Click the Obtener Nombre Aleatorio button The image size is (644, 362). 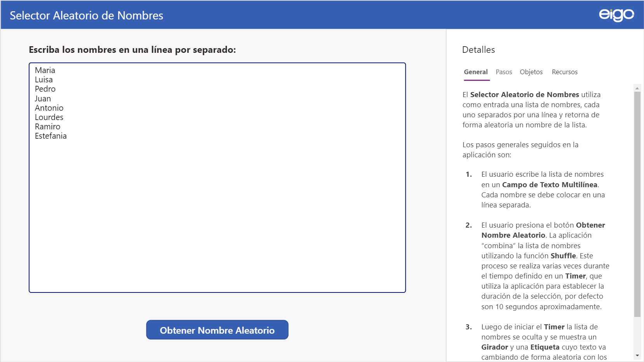click(x=217, y=330)
